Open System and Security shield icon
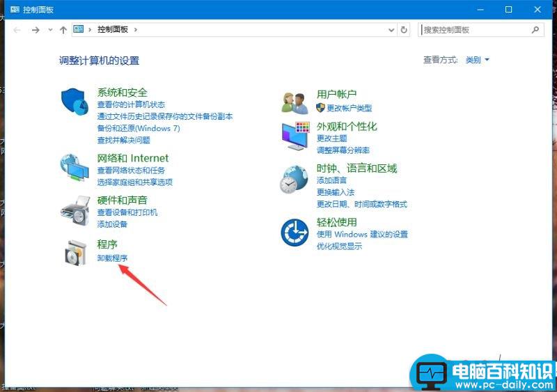 point(74,102)
